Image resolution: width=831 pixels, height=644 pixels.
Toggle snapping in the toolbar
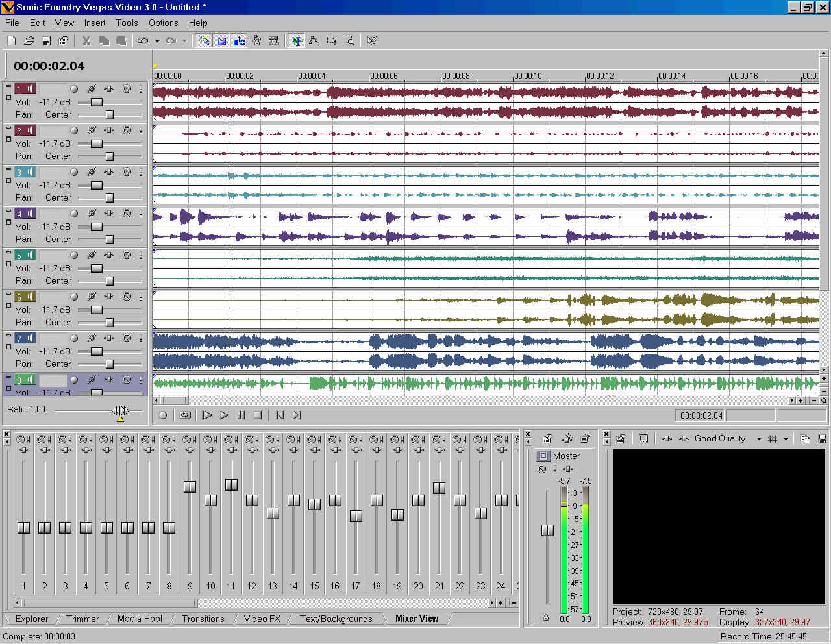[204, 41]
